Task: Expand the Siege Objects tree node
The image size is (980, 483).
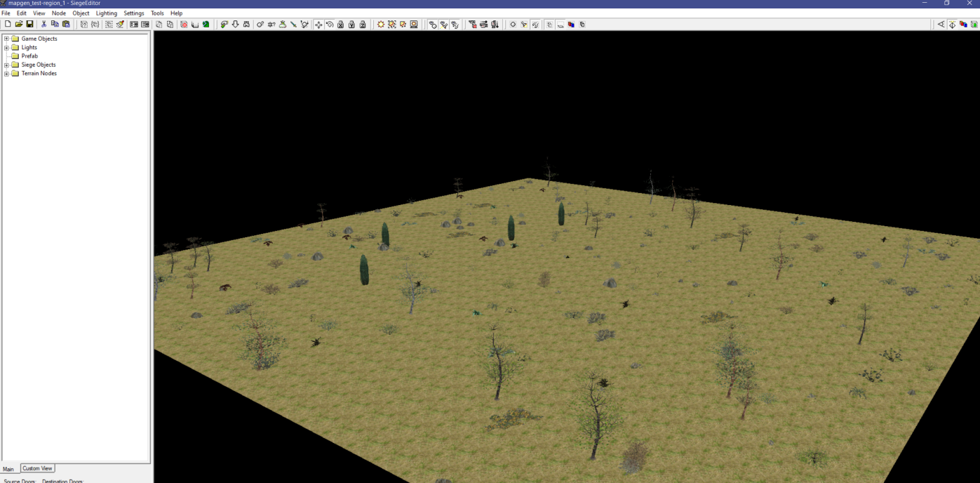Action: point(6,65)
